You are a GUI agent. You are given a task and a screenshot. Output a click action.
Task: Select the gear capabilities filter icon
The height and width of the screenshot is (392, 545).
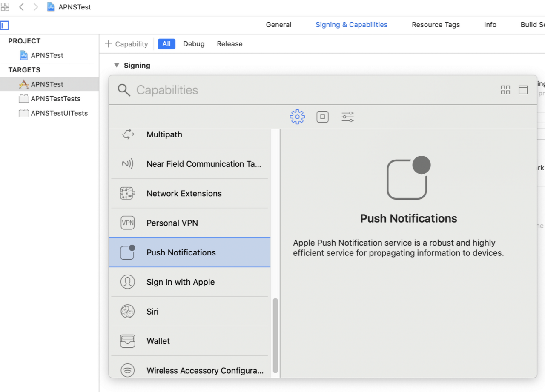tap(297, 117)
